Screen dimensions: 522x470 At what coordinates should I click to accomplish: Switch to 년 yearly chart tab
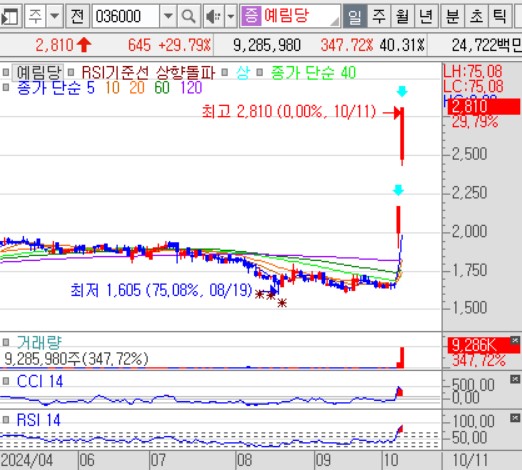426,16
